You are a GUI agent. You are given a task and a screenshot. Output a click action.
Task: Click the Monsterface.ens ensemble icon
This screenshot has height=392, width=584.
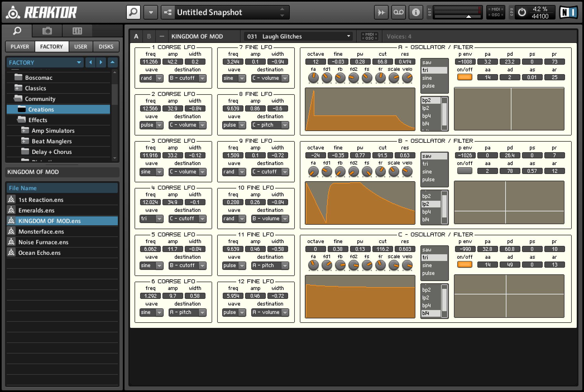[11, 231]
